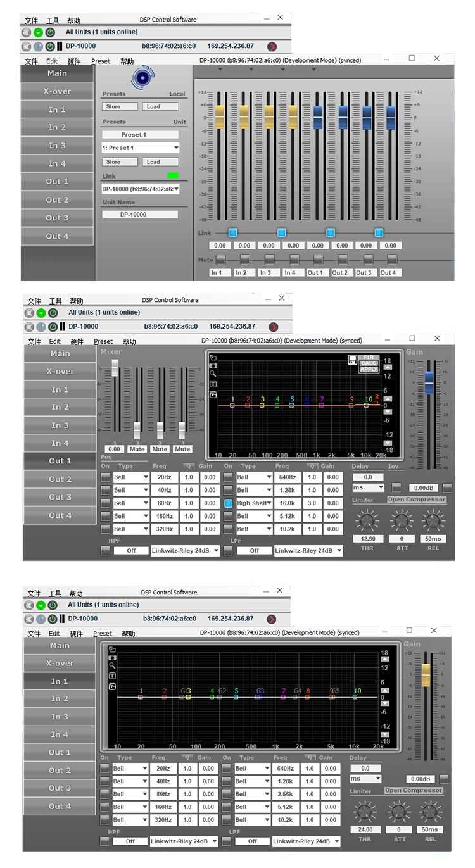Click APPLY in the Out 1 EQ graph

(x=369, y=369)
